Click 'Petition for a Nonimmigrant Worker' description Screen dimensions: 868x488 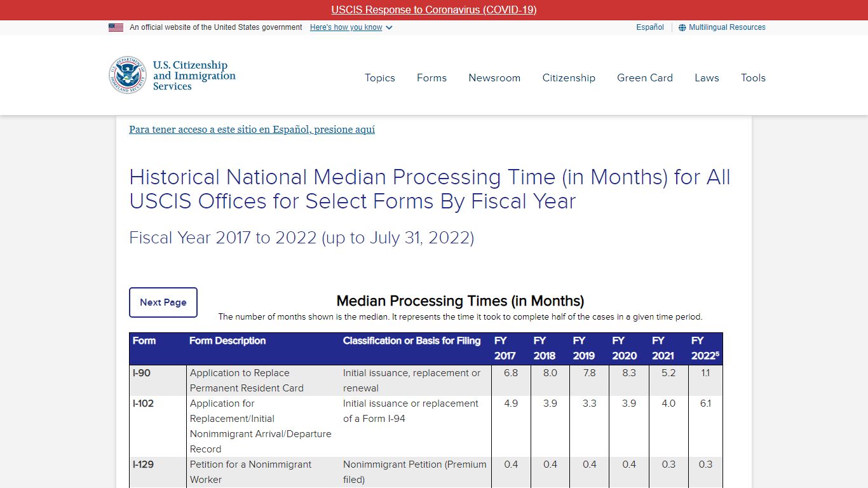[x=263, y=472]
